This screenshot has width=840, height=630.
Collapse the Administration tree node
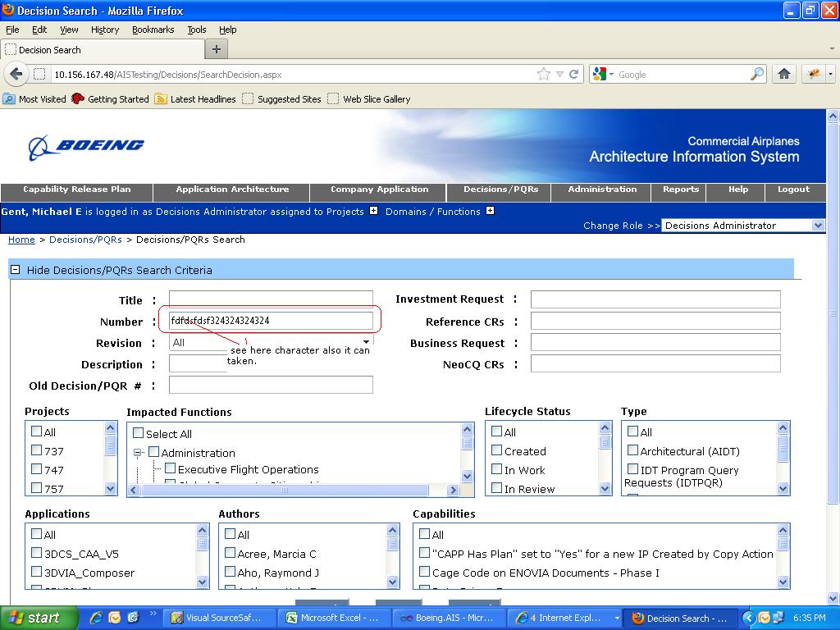pos(137,453)
